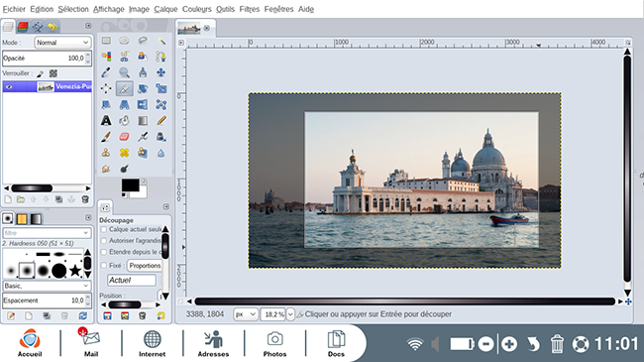Delete the layer with the layers trash icon

coord(85,199)
